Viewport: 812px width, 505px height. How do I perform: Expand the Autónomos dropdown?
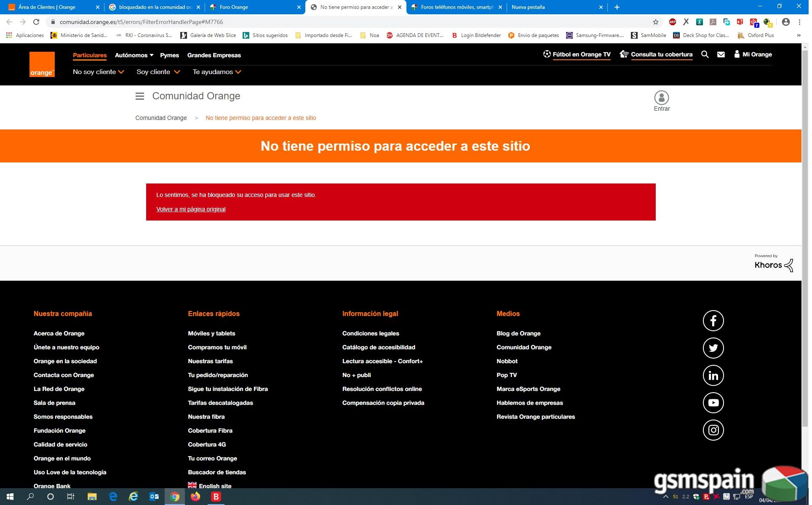(134, 55)
